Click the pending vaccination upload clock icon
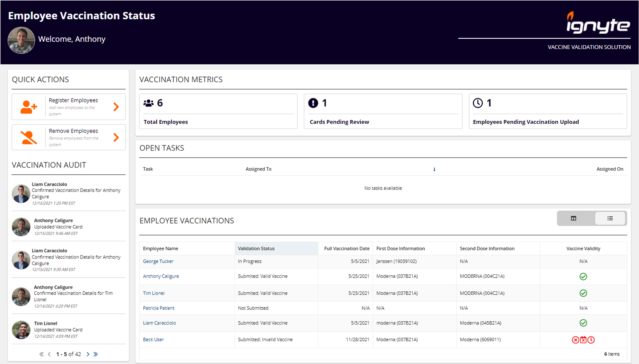Viewport: 639px width, 364px height. [x=478, y=103]
